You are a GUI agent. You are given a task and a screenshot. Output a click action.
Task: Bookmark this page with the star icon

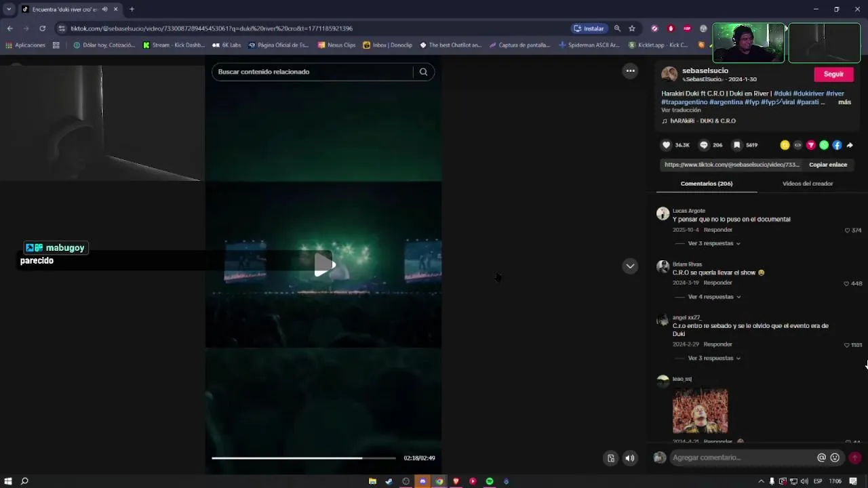tap(632, 28)
